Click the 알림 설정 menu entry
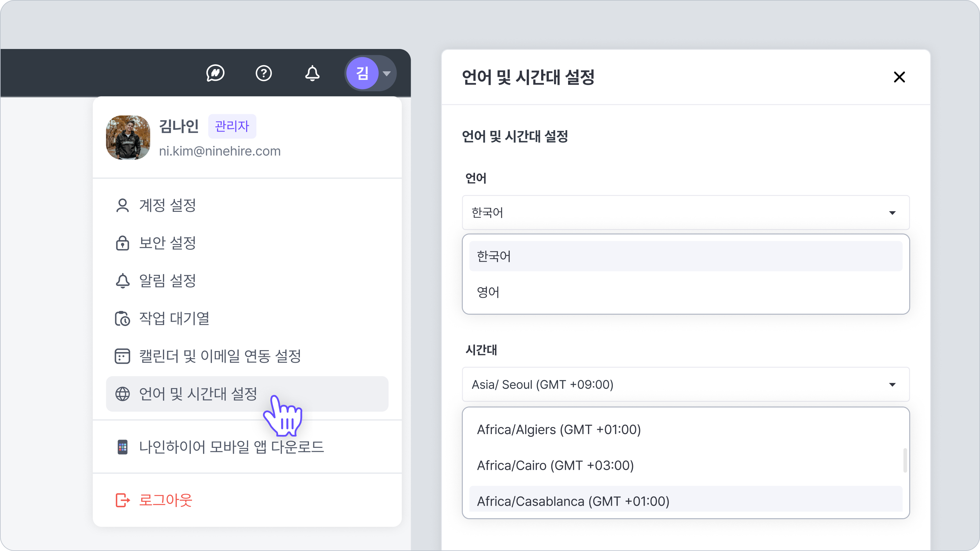The image size is (980, 551). pos(168,281)
